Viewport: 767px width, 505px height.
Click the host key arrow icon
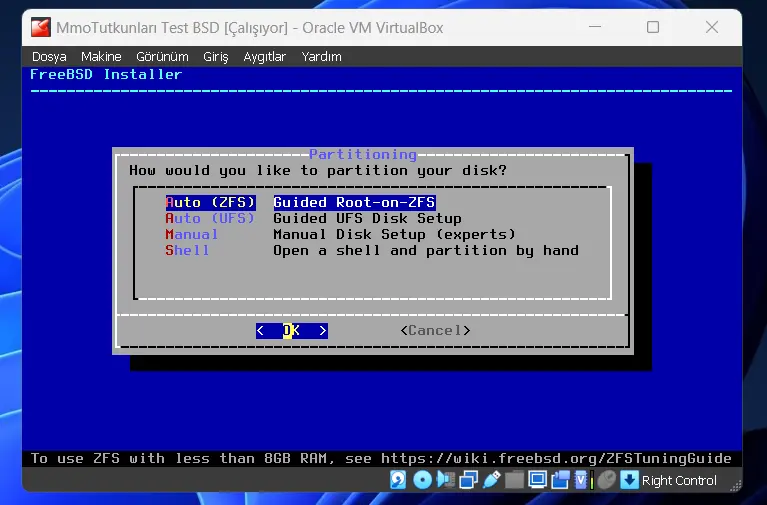[x=629, y=480]
